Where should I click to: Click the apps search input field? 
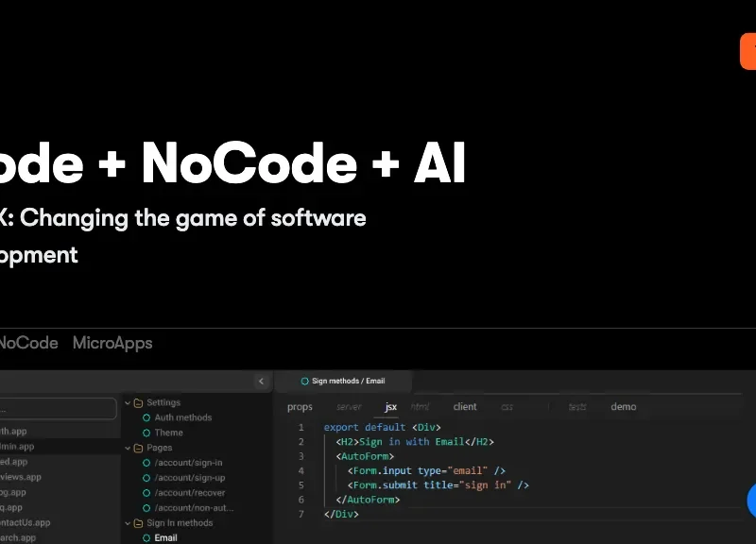point(58,409)
